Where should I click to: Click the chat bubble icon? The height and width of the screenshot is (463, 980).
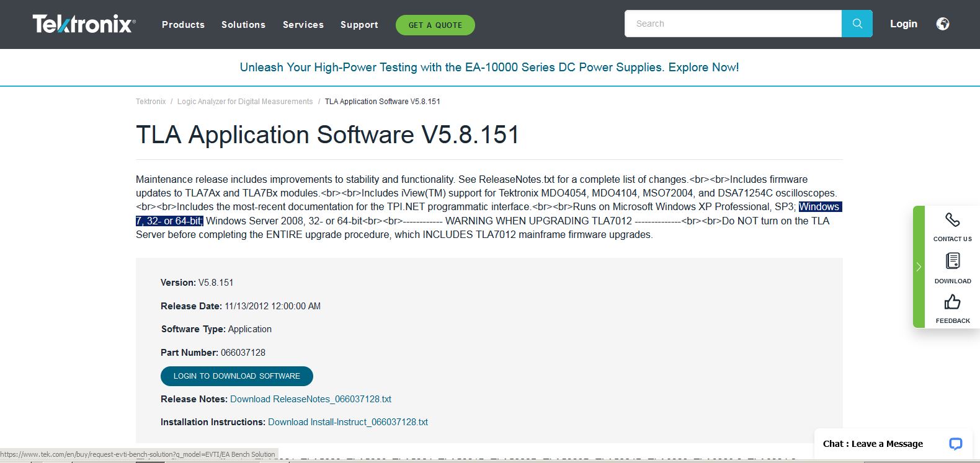[955, 444]
